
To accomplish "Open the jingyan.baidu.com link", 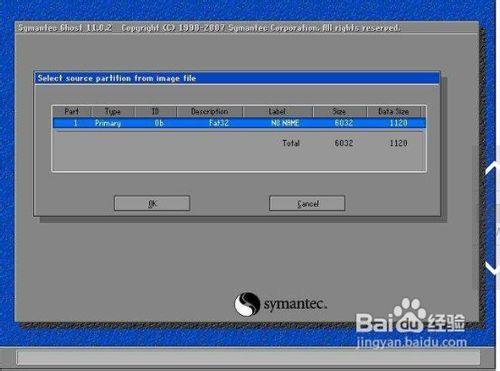I will pos(411,342).
